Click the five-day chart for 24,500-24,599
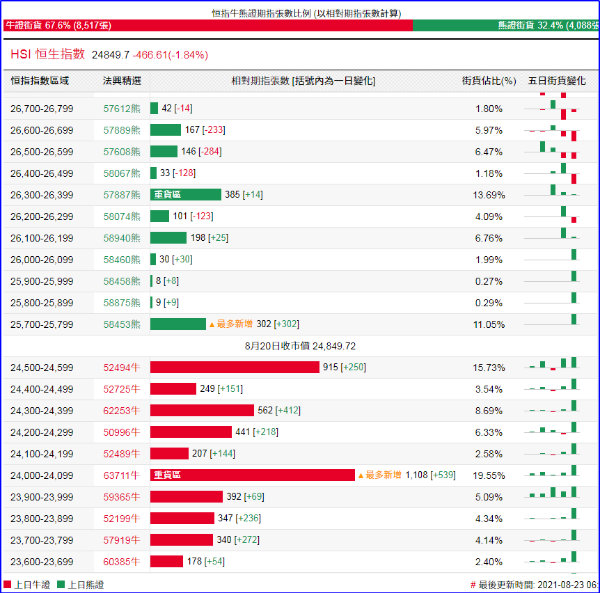Image resolution: width=600 pixels, height=593 pixels. (552, 365)
